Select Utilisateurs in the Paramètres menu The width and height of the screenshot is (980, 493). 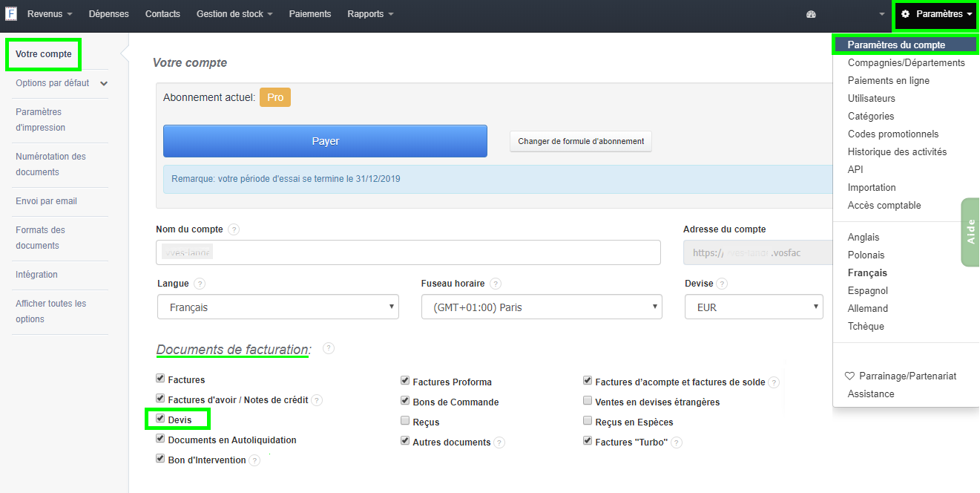[x=872, y=98]
